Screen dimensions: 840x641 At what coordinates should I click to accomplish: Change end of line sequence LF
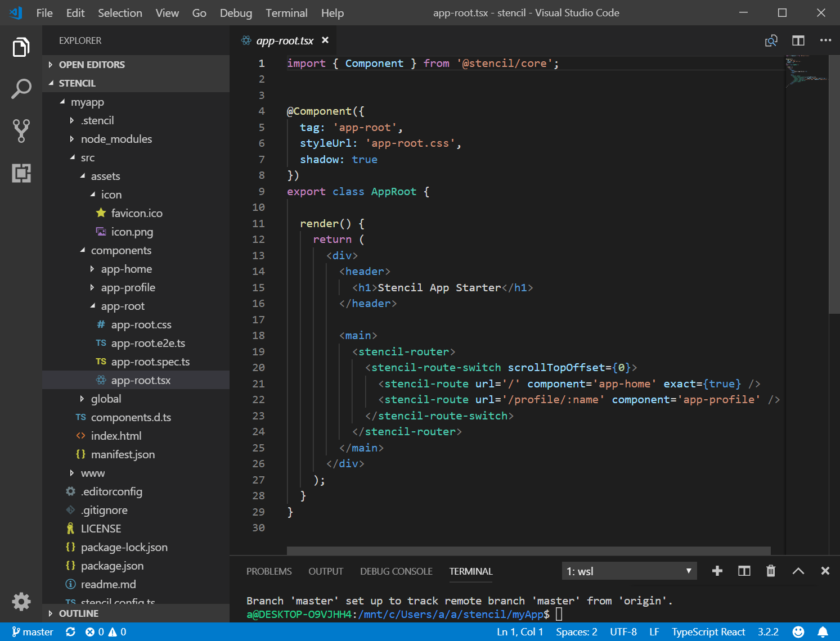[654, 632]
